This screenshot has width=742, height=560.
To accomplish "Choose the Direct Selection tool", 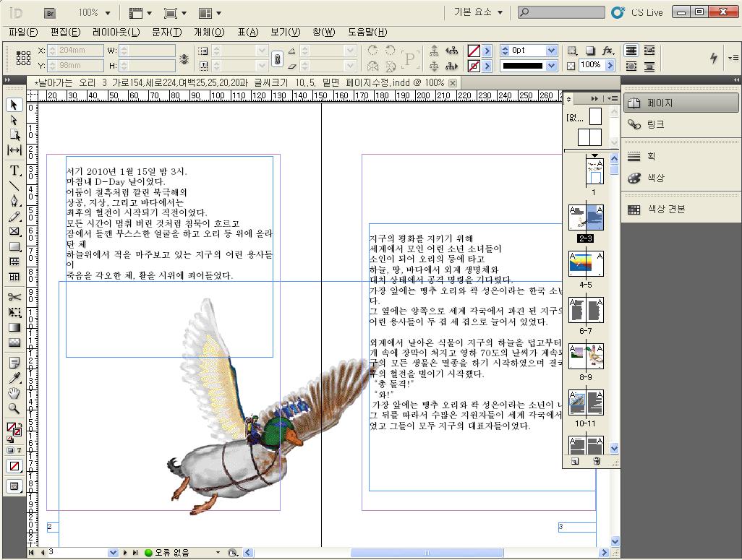I will click(14, 120).
